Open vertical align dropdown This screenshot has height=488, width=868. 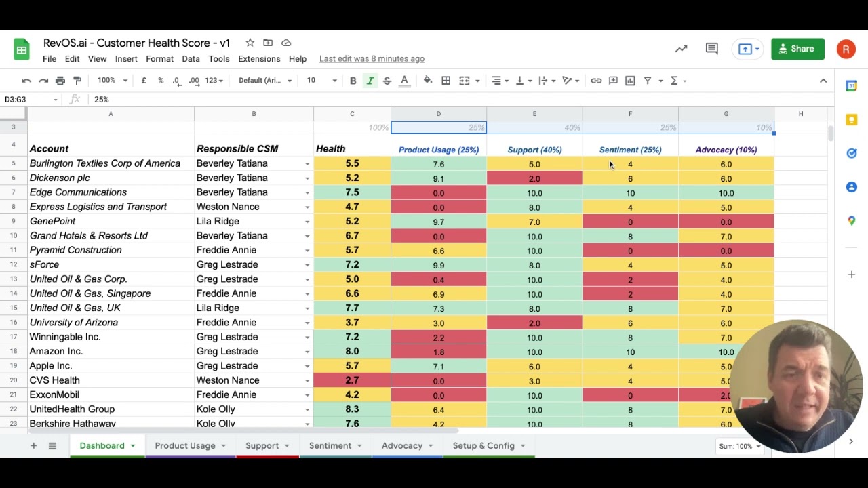pyautogui.click(x=524, y=81)
